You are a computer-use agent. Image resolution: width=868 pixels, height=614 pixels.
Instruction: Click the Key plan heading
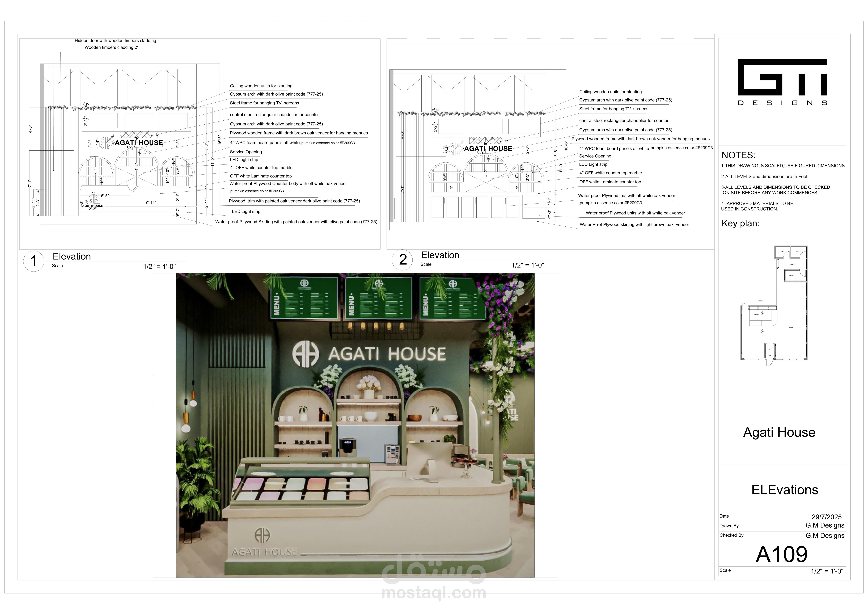pyautogui.click(x=740, y=223)
